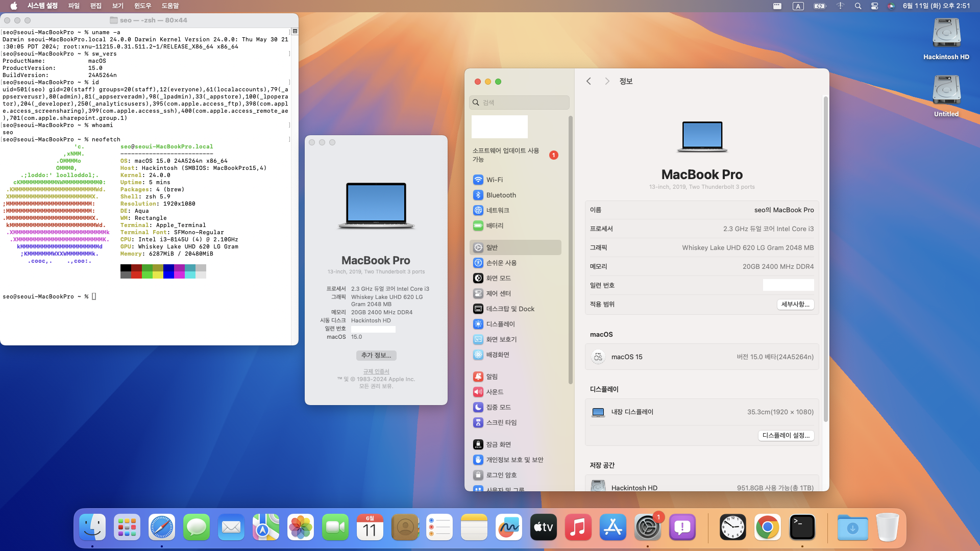980x551 pixels.
Task: Open the 도움말 menu
Action: click(170, 6)
